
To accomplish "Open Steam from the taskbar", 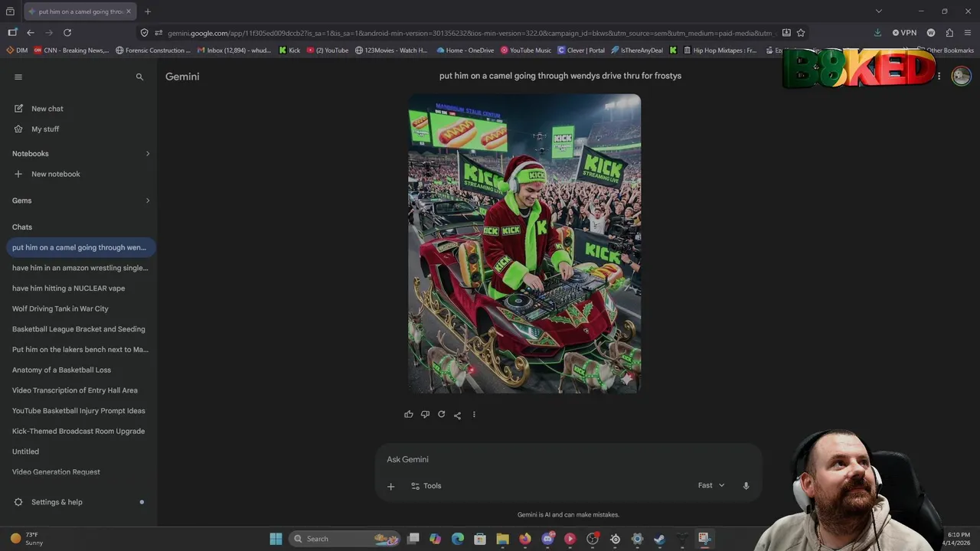I will point(659,539).
